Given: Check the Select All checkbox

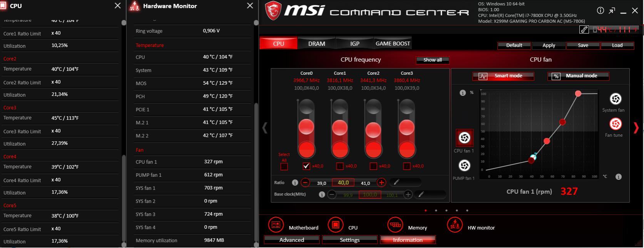Looking at the screenshot, I should click(x=284, y=166).
